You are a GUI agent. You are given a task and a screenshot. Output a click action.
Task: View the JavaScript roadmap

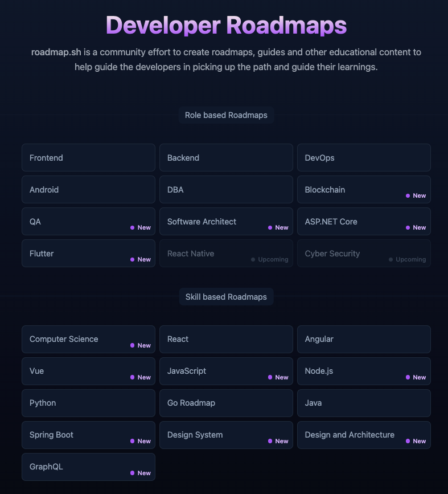(x=226, y=371)
